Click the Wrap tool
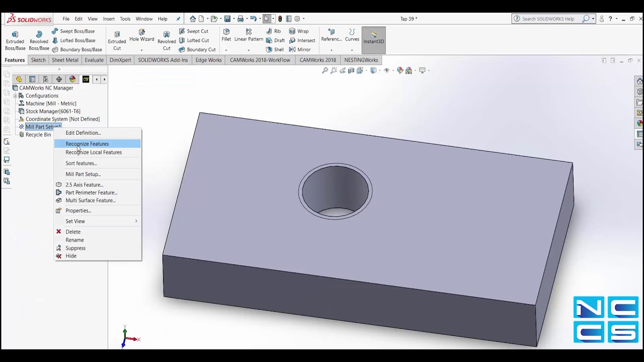The width and height of the screenshot is (644, 362). click(x=299, y=31)
